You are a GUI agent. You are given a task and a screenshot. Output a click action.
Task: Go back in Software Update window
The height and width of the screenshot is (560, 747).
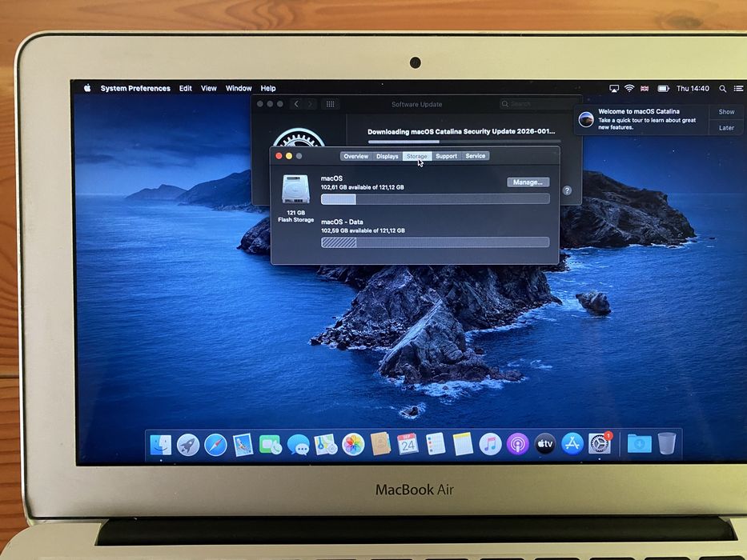tap(296, 104)
